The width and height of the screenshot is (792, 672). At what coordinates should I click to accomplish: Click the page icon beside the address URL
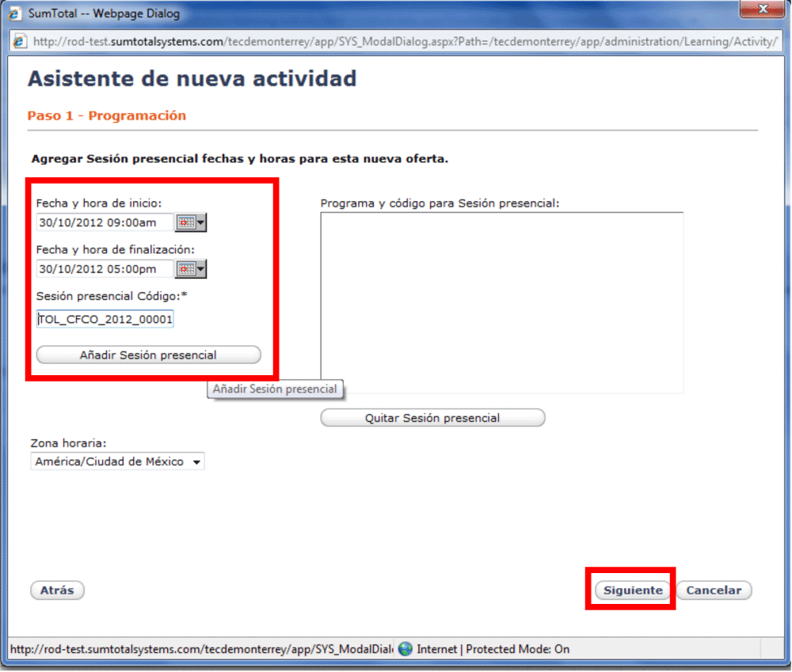tap(19, 41)
